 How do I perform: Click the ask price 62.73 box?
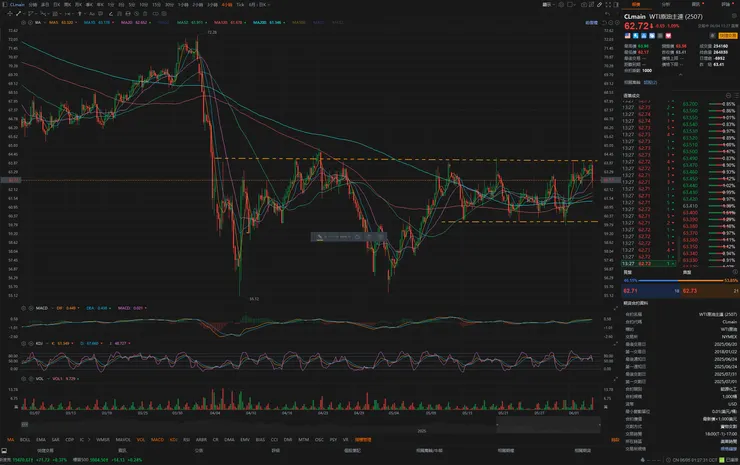711,291
